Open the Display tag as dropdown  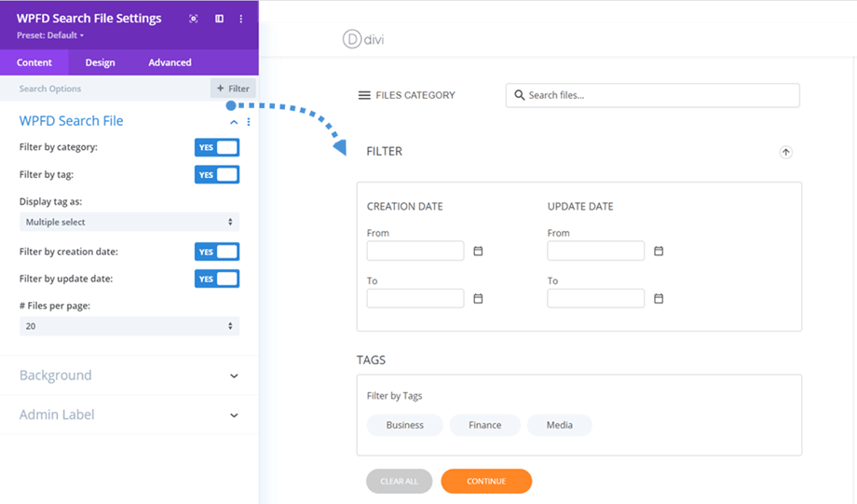(x=129, y=222)
